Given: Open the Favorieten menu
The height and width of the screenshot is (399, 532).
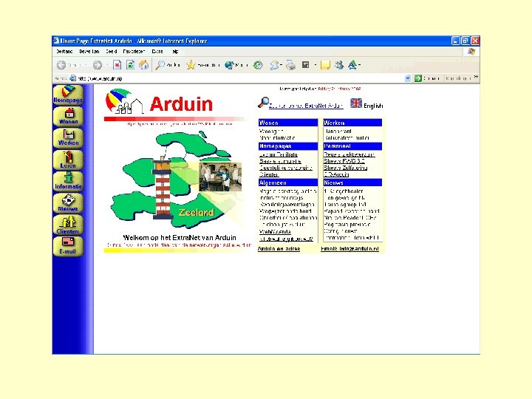Looking at the screenshot, I should click(134, 52).
